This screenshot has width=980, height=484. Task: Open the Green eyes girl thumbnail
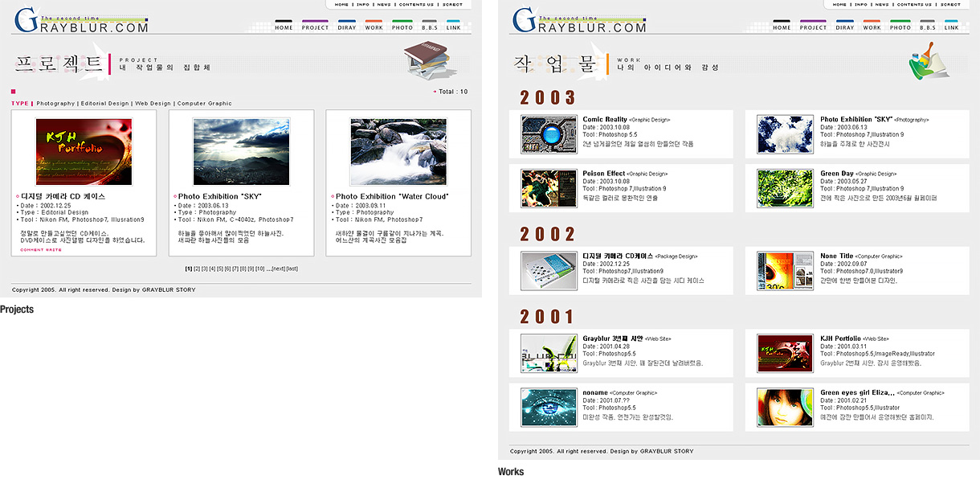[786, 408]
